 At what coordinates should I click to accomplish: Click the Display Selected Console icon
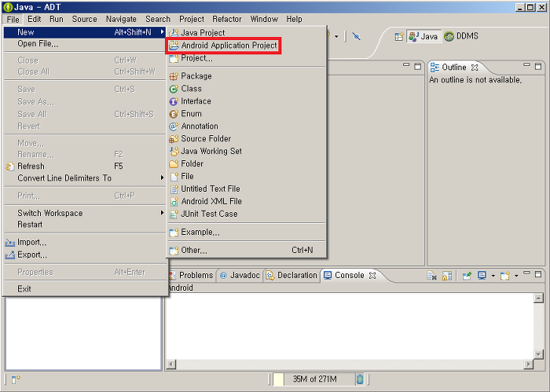point(482,276)
